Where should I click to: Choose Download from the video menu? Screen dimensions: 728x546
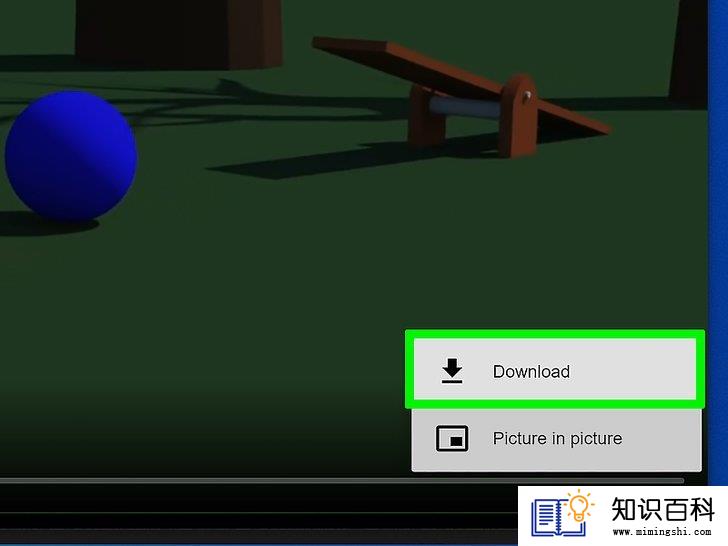click(555, 370)
